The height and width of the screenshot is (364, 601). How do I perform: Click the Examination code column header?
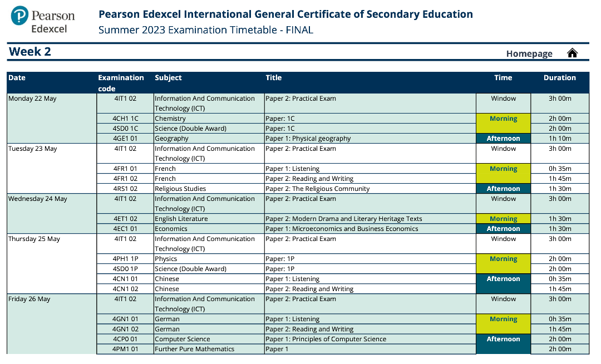point(121,83)
